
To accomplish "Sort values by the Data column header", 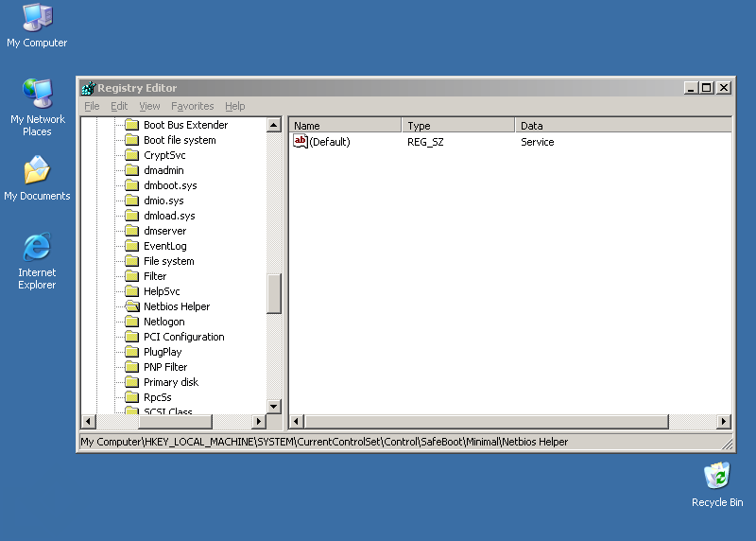I will click(624, 125).
